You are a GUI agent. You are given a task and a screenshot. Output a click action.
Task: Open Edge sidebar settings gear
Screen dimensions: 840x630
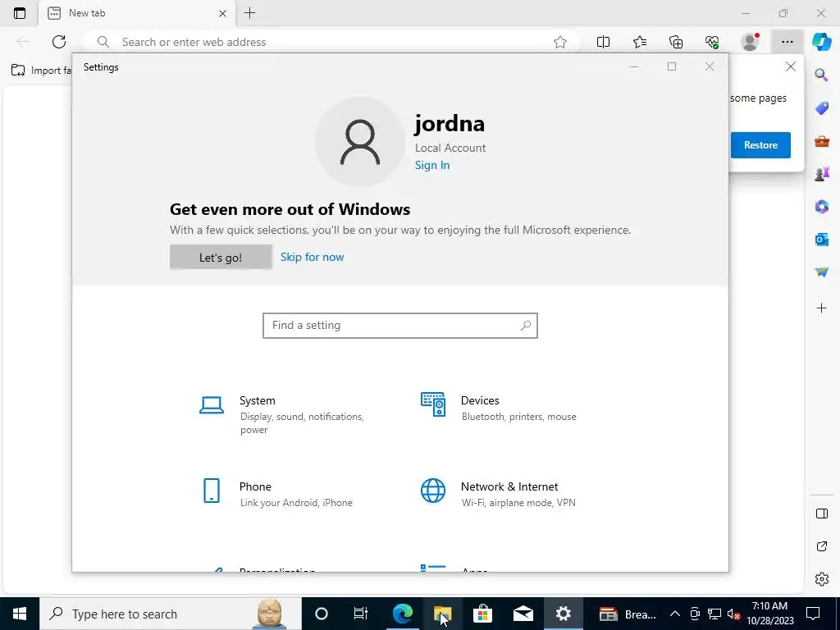click(x=821, y=579)
